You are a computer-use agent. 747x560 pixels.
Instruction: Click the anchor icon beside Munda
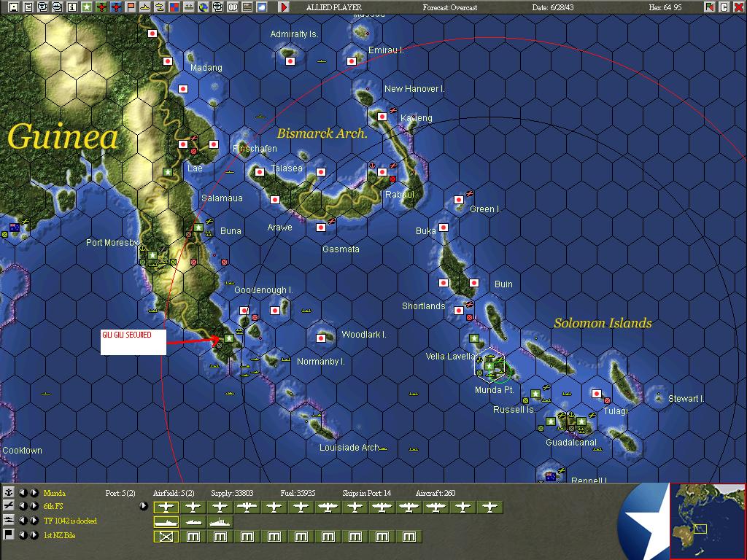click(x=9, y=492)
